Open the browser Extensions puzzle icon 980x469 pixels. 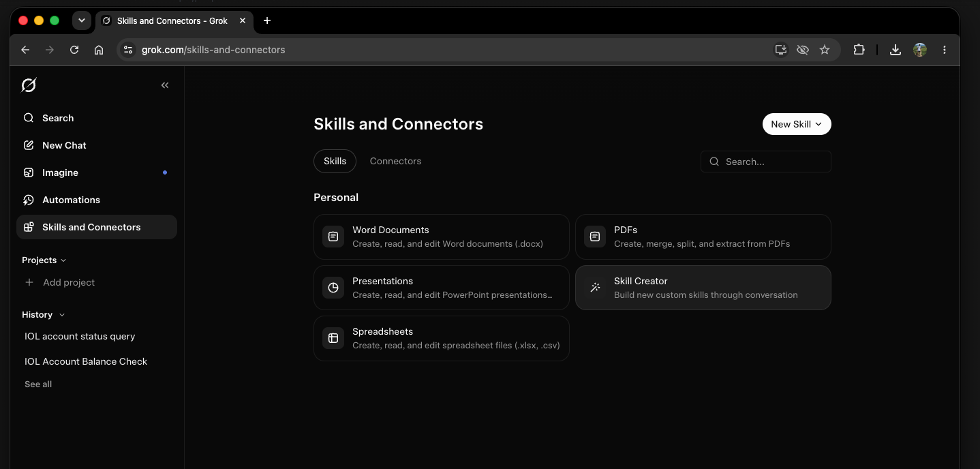point(859,50)
